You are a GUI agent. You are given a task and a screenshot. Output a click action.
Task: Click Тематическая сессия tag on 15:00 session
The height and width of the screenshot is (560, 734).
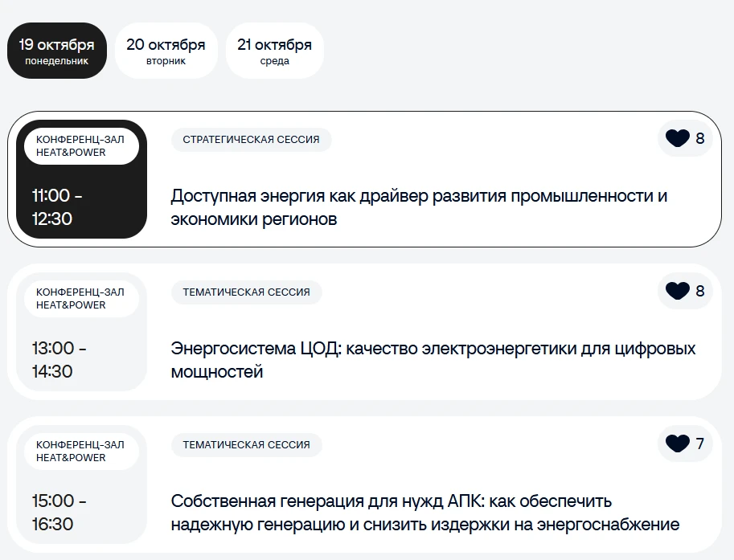246,444
